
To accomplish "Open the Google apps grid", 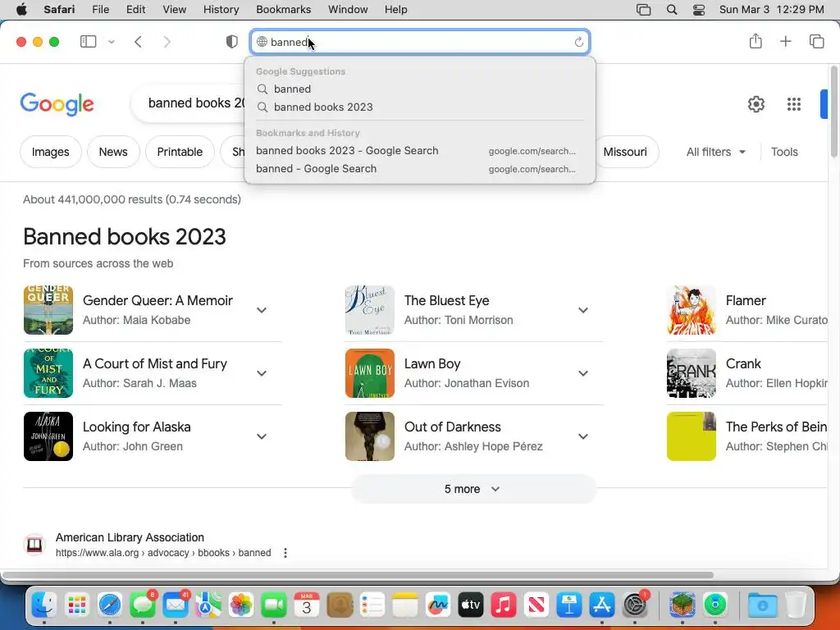I will 794,104.
